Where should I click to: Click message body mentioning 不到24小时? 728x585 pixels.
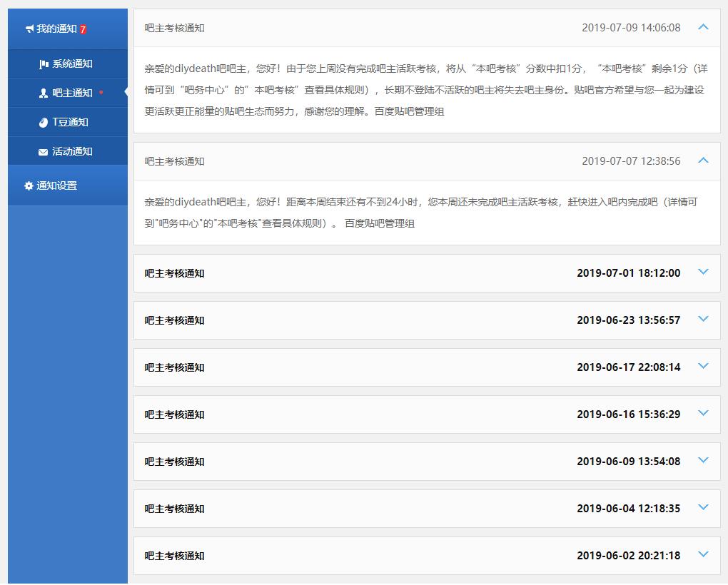click(421, 213)
